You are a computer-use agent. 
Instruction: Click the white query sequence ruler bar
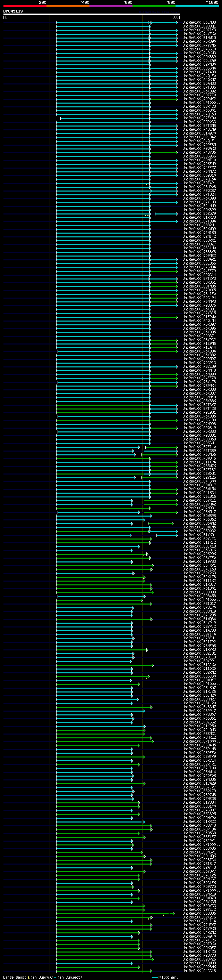[x=92, y=14]
